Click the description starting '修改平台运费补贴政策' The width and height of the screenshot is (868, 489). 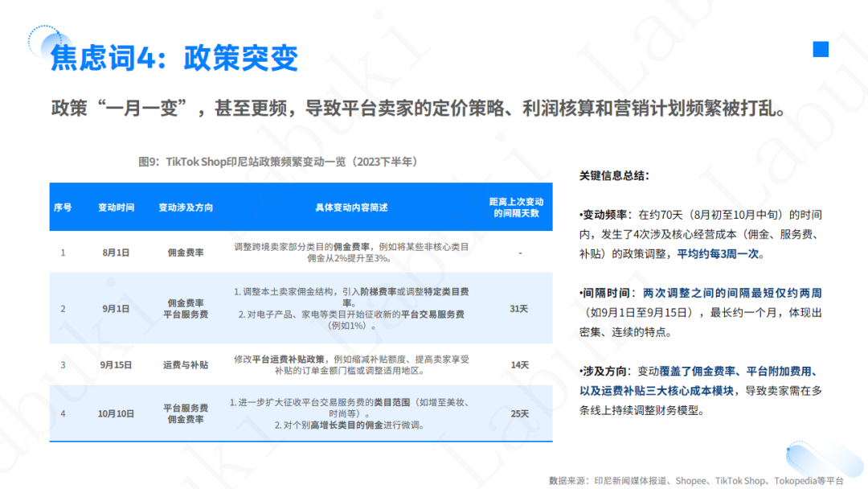(351, 365)
